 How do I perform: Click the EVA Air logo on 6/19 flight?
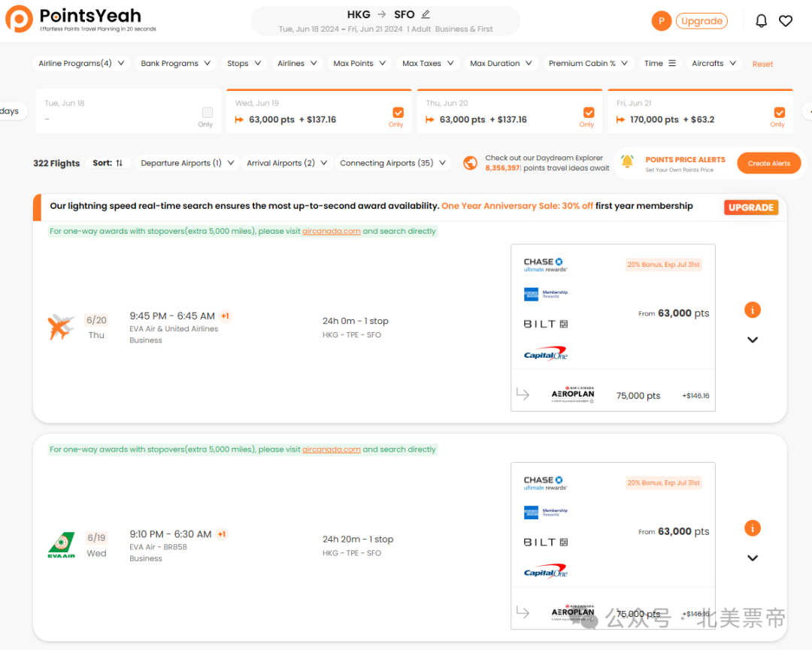click(61, 545)
